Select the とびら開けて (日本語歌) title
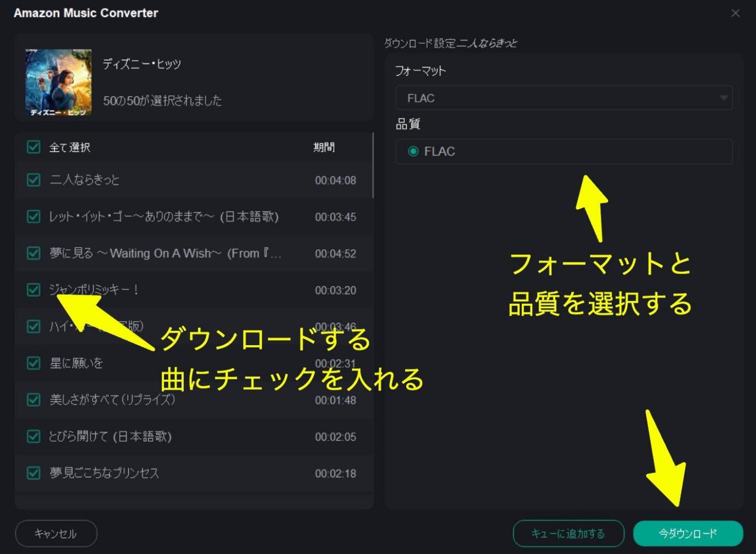Image resolution: width=756 pixels, height=554 pixels. (110, 436)
